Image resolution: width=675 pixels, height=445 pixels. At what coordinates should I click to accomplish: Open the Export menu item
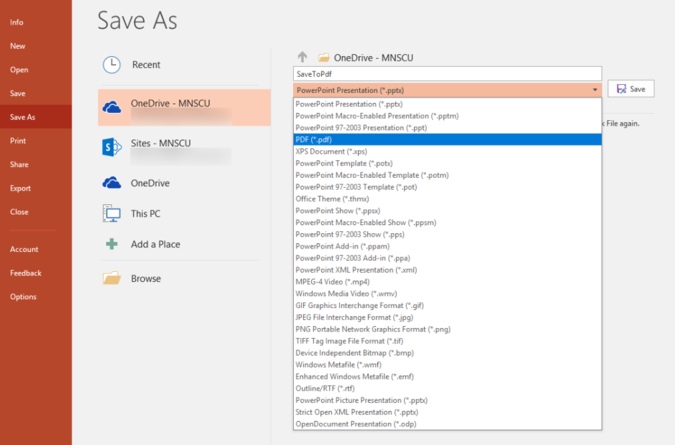(x=21, y=188)
